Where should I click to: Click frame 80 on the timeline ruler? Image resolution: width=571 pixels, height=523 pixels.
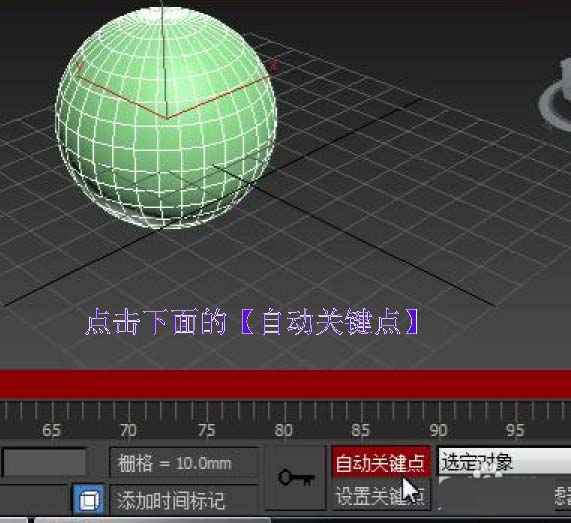[x=283, y=430]
